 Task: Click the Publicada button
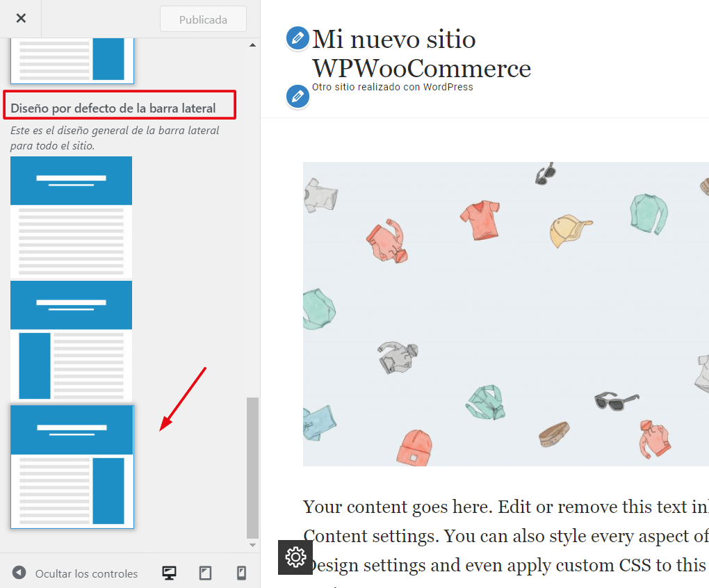(x=203, y=19)
